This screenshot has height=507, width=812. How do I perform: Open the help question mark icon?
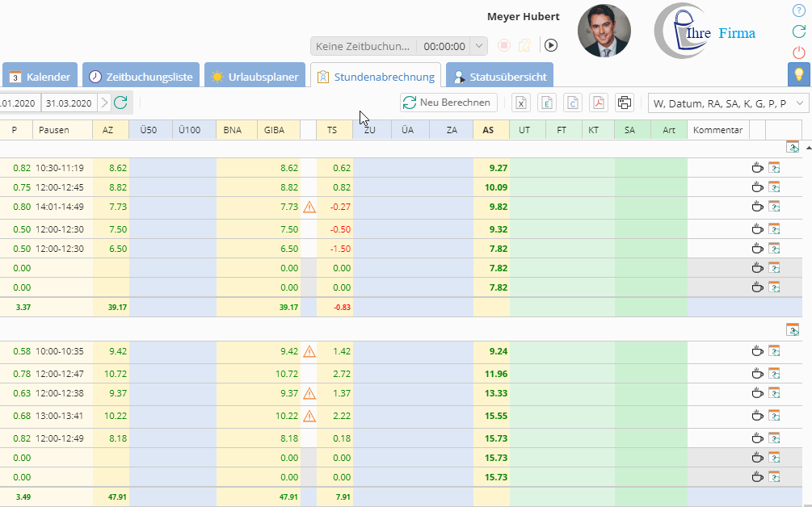(x=799, y=10)
